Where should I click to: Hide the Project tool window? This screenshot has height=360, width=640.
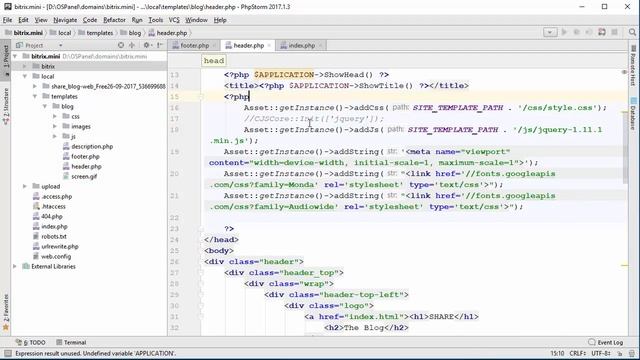tap(160, 45)
